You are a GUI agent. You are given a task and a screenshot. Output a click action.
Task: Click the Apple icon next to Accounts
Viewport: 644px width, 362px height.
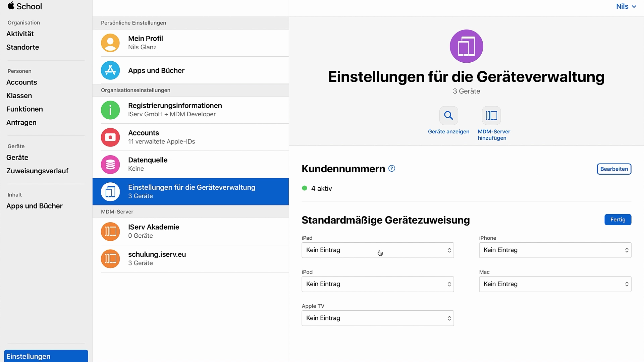point(110,137)
